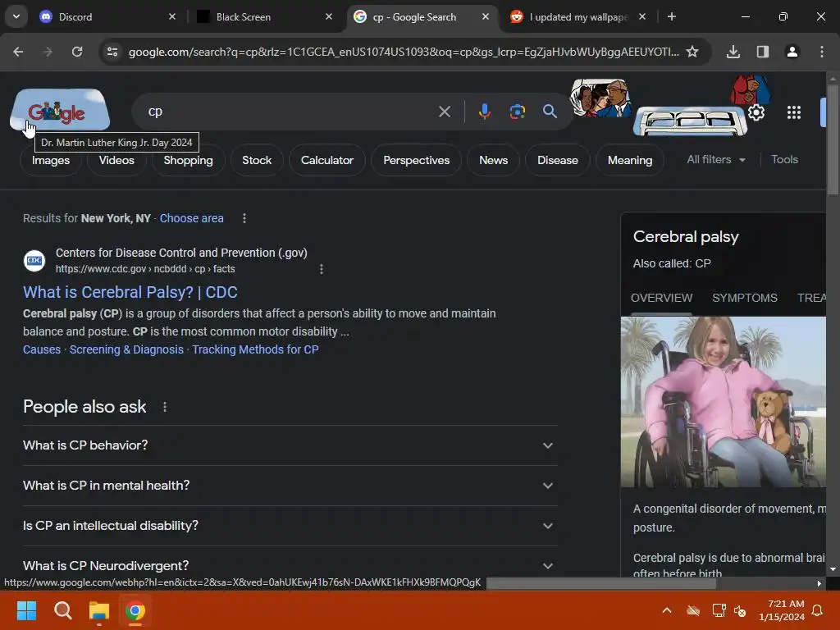Close the Discord tab
This screenshot has height=630, width=840.
[172, 16]
